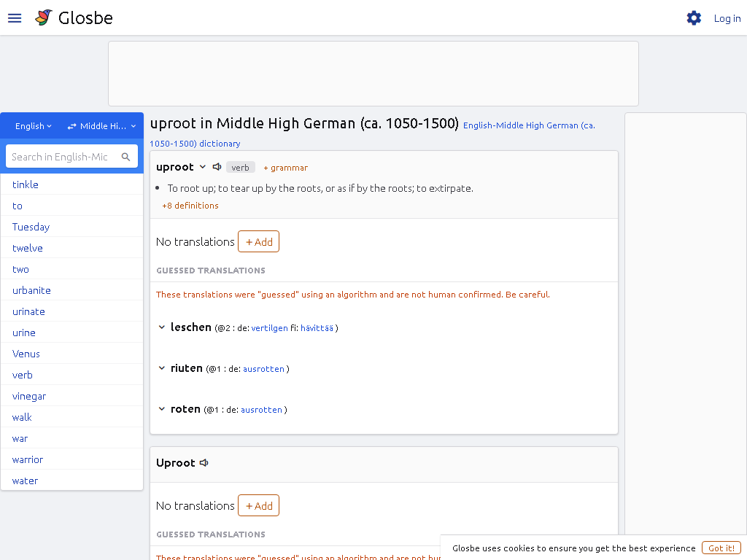The width and height of the screenshot is (747, 560).
Task: Open the hamburger menu
Action: click(x=15, y=18)
